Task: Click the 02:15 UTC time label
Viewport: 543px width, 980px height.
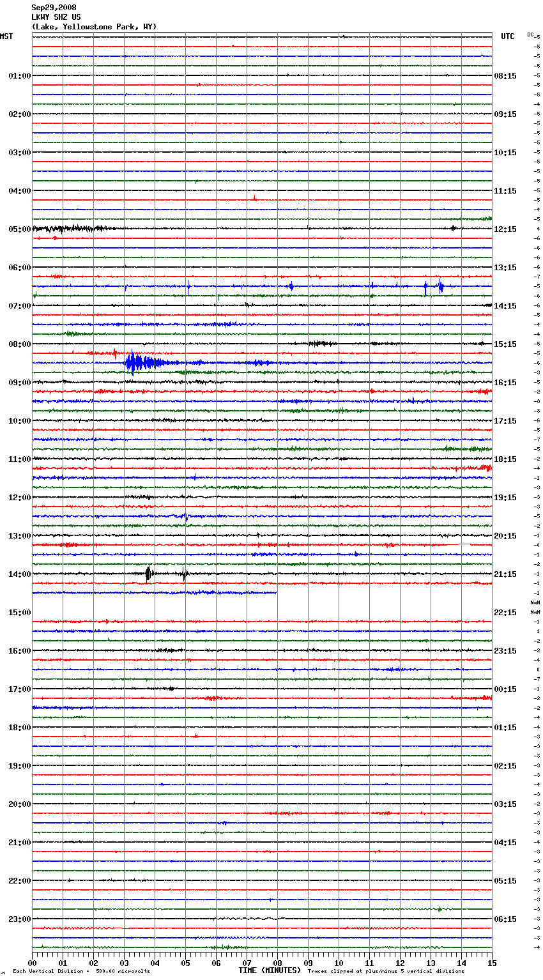Action: (x=505, y=766)
